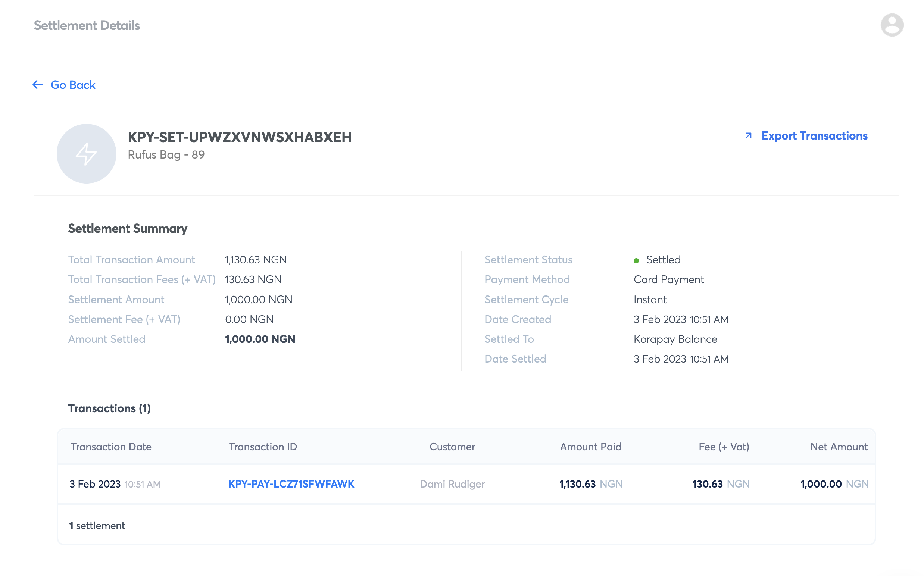This screenshot has height=576, width=924.
Task: Click the Amount Paid column header
Action: [590, 447]
